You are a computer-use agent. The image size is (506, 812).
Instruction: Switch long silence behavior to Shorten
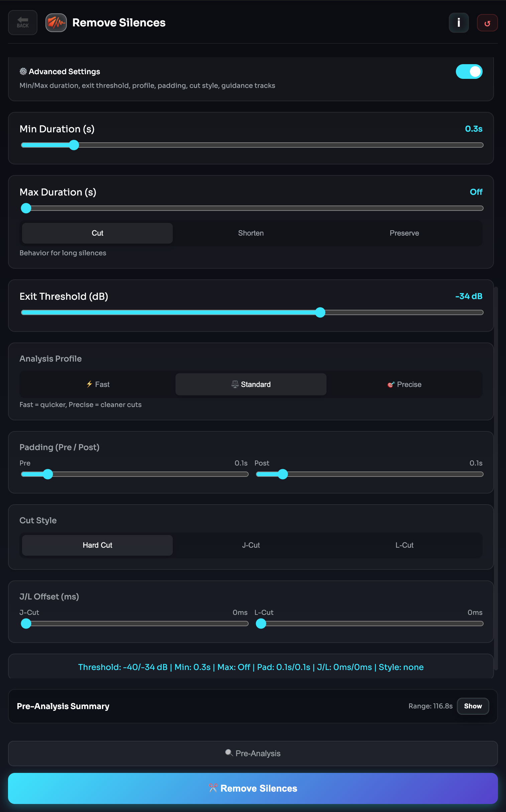coord(251,233)
